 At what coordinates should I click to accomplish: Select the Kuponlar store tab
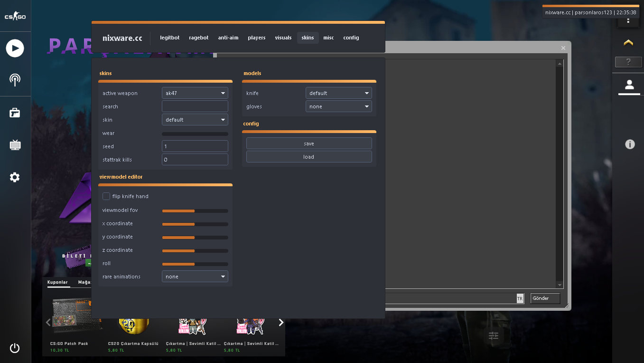(x=58, y=282)
